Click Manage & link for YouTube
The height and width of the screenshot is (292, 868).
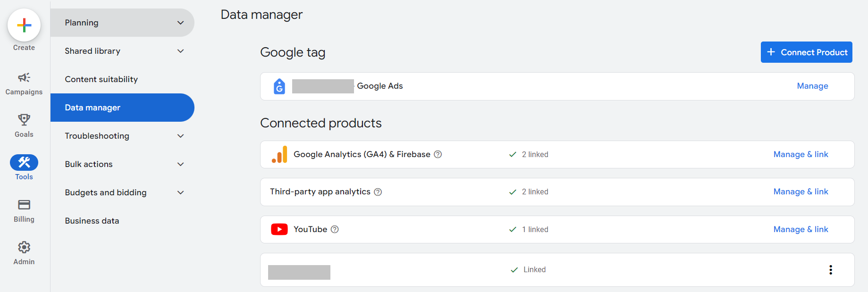coord(801,229)
